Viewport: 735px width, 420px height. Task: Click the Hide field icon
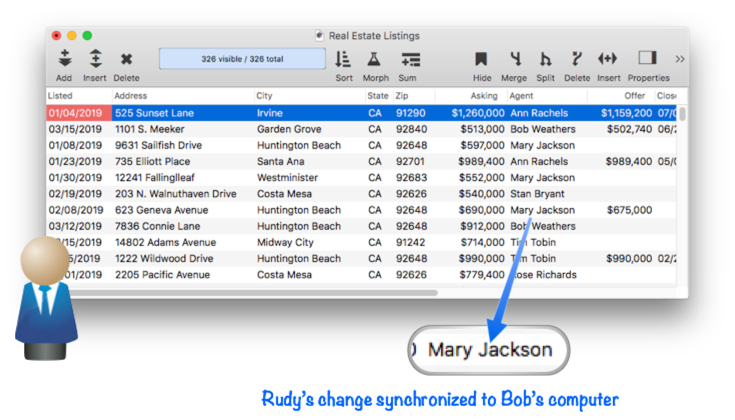coord(481,59)
